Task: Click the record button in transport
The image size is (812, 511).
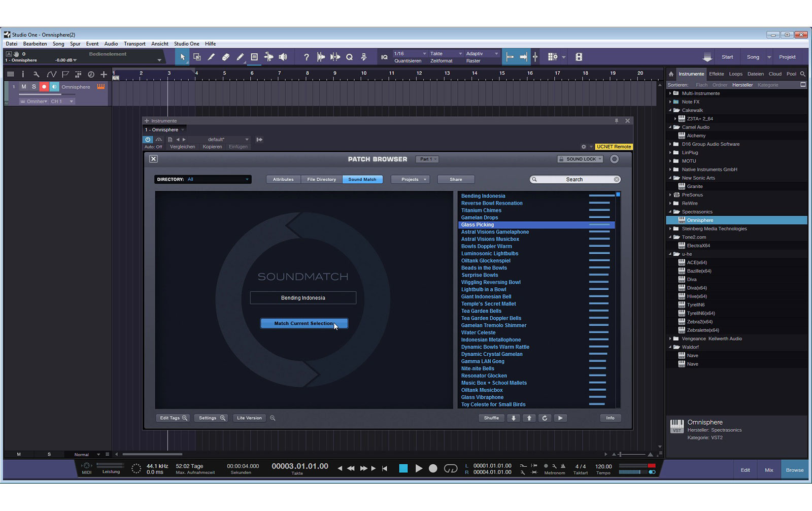Action: coord(433,468)
